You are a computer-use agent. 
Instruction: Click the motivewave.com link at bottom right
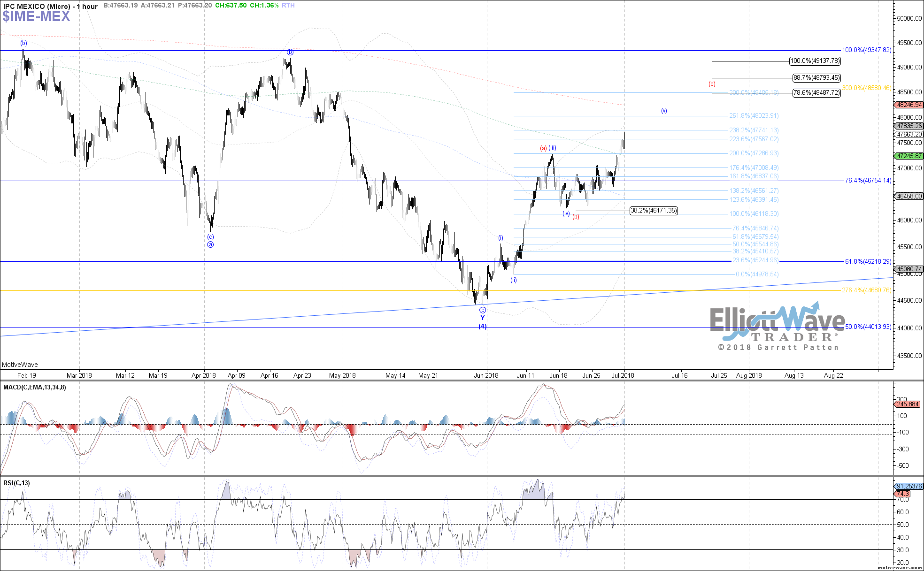[900, 568]
